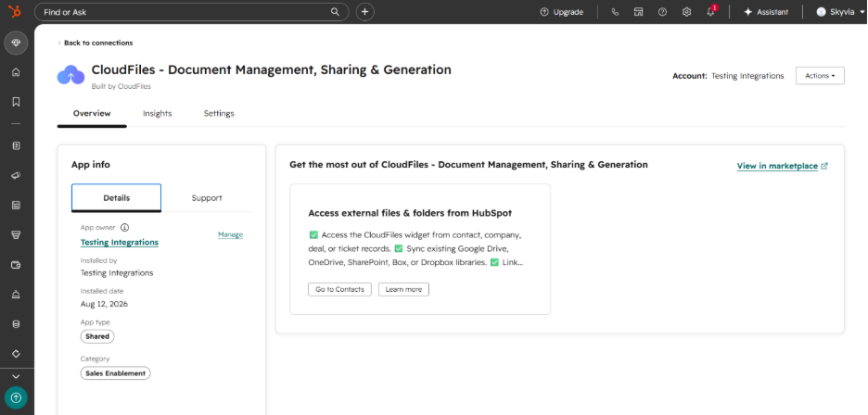The height and width of the screenshot is (415, 868).
Task: Click the App owner info icon
Action: point(124,228)
